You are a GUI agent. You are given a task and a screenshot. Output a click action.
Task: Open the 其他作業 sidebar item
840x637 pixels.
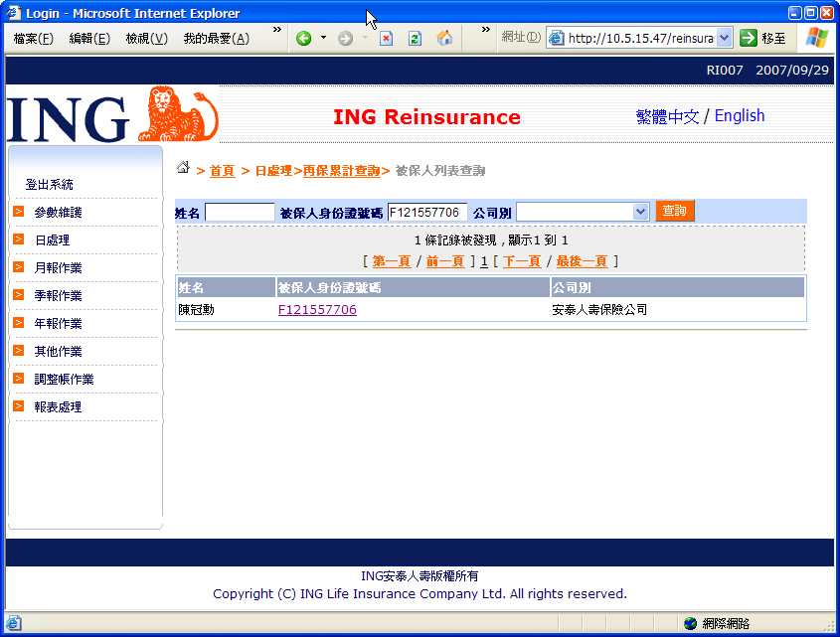click(x=58, y=352)
